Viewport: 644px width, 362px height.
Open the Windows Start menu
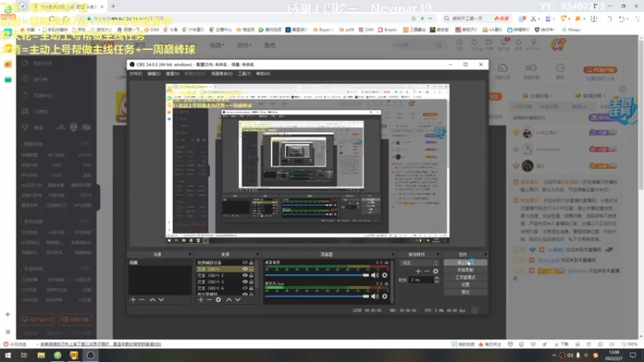8,356
